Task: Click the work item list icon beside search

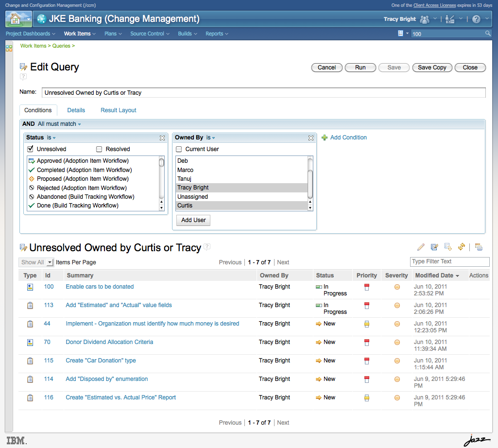Action: click(400, 34)
